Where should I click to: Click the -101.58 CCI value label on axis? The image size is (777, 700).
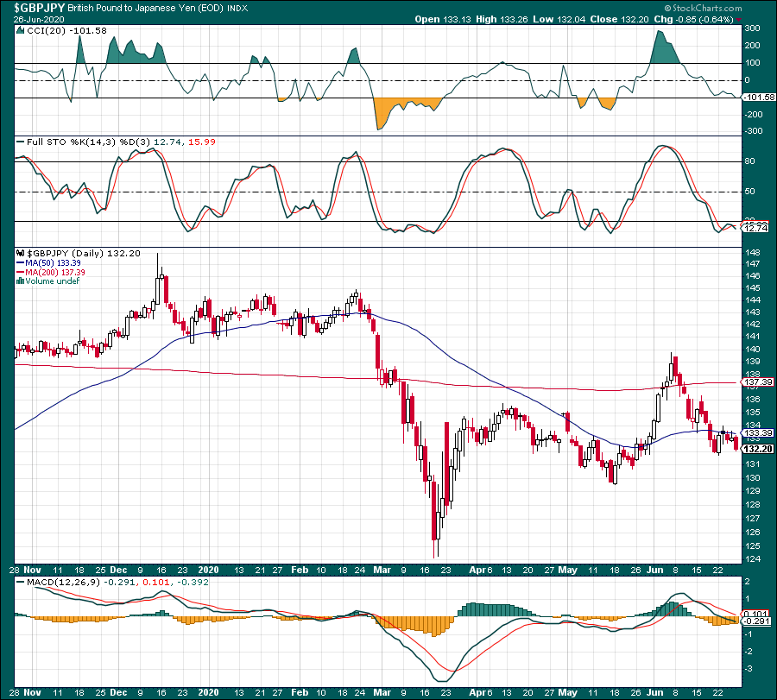[x=759, y=97]
